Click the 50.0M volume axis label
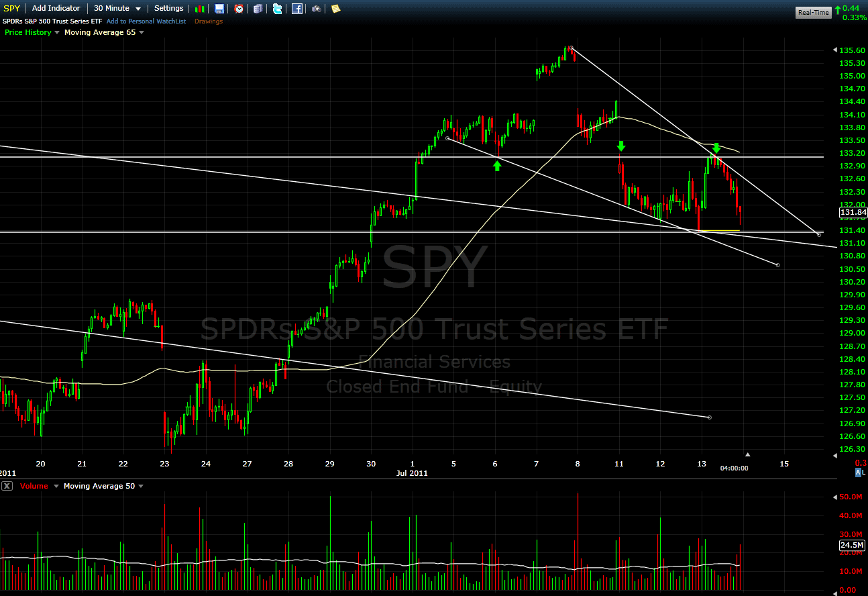Image resolution: width=868 pixels, height=596 pixels. (851, 497)
